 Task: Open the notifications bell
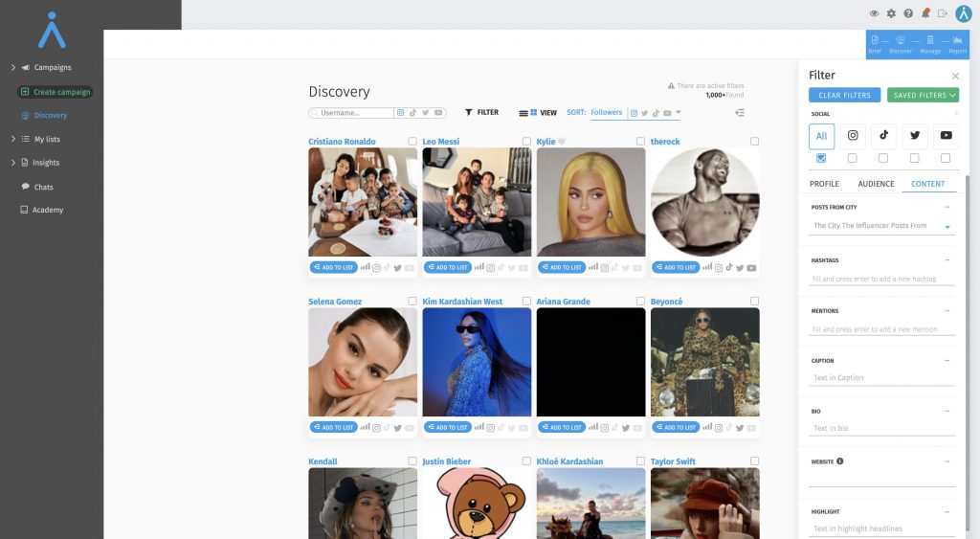pos(925,13)
